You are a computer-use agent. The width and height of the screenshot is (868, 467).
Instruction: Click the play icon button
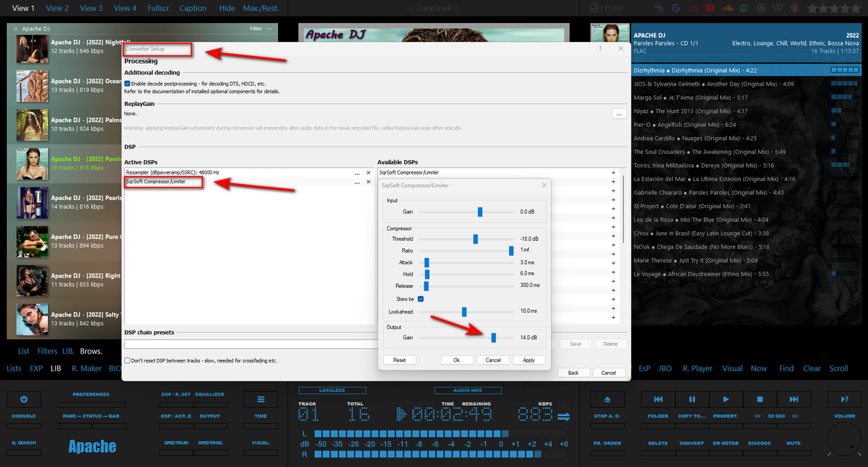pyautogui.click(x=726, y=400)
